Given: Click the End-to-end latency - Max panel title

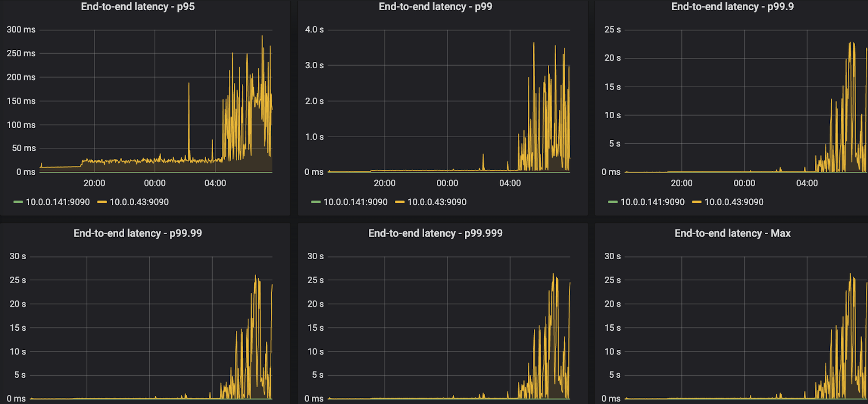Looking at the screenshot, I should click(732, 234).
